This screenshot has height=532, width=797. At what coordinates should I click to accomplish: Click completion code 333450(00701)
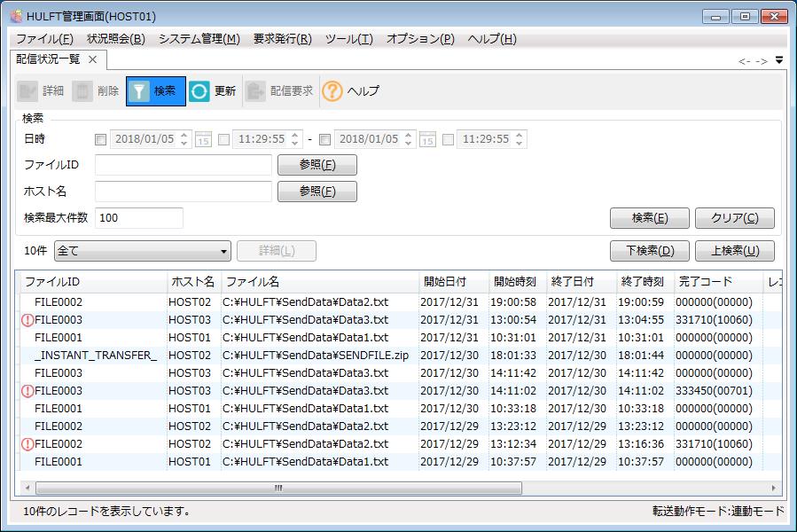tap(715, 391)
